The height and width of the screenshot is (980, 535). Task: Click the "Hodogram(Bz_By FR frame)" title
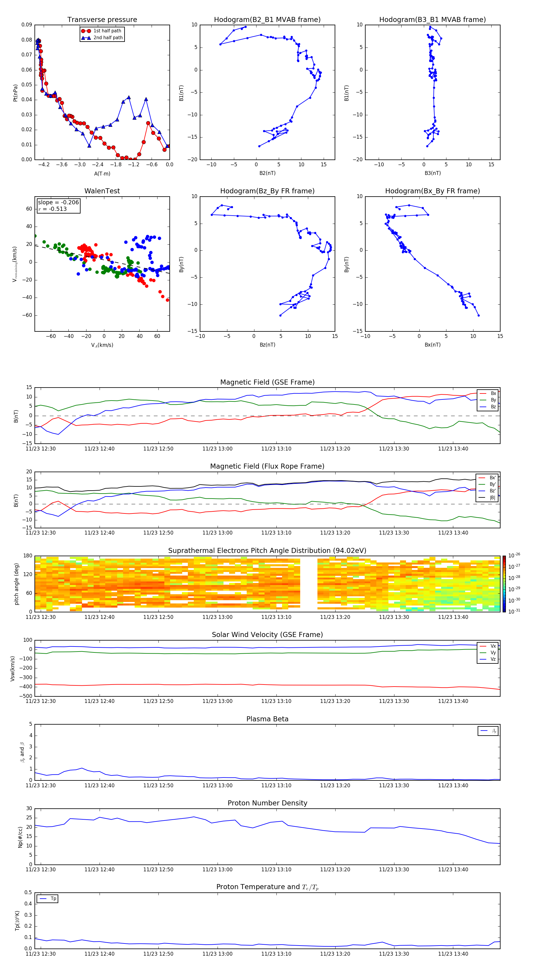tap(267, 191)
